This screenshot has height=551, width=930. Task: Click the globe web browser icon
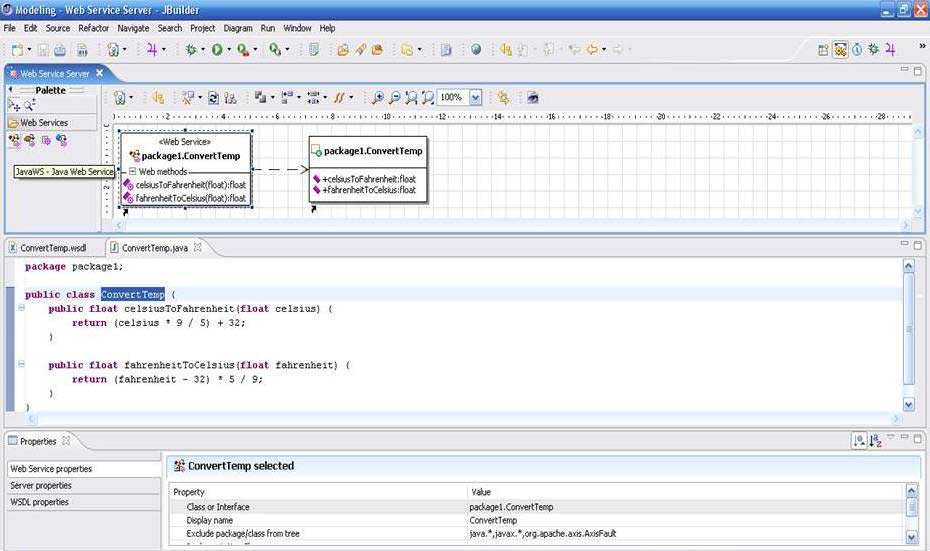pos(476,50)
